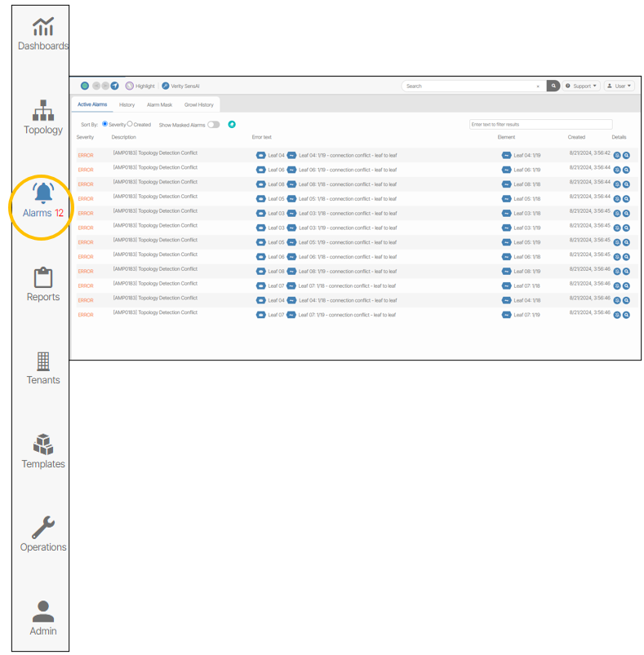Switch to the Alarm Mask tab
This screenshot has height=655, width=644.
(x=159, y=104)
